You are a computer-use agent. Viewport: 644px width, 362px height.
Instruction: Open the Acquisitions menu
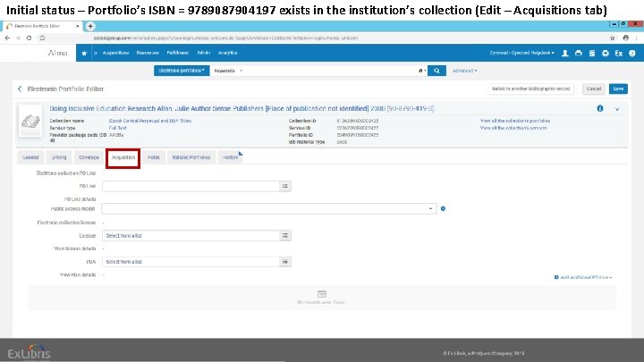point(115,53)
